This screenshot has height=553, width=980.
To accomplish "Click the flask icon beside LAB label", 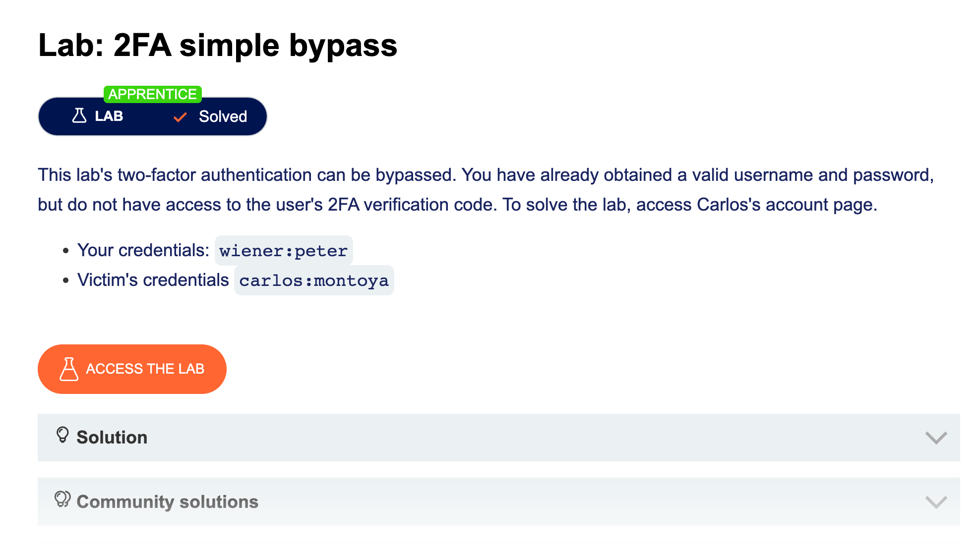I will 79,116.
